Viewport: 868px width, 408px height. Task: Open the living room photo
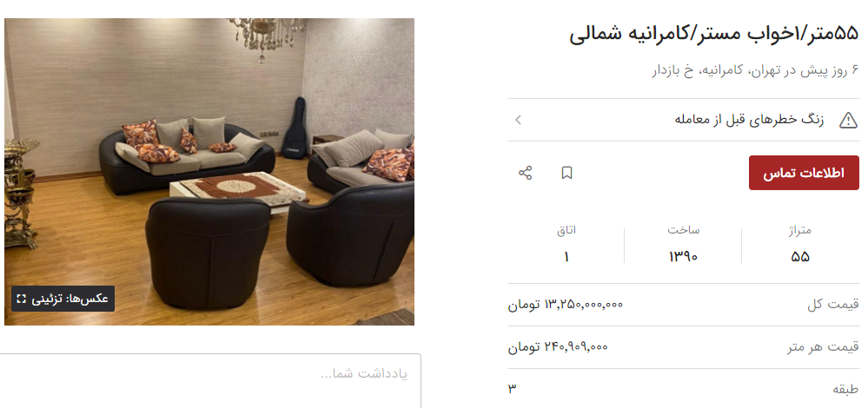[x=209, y=172]
